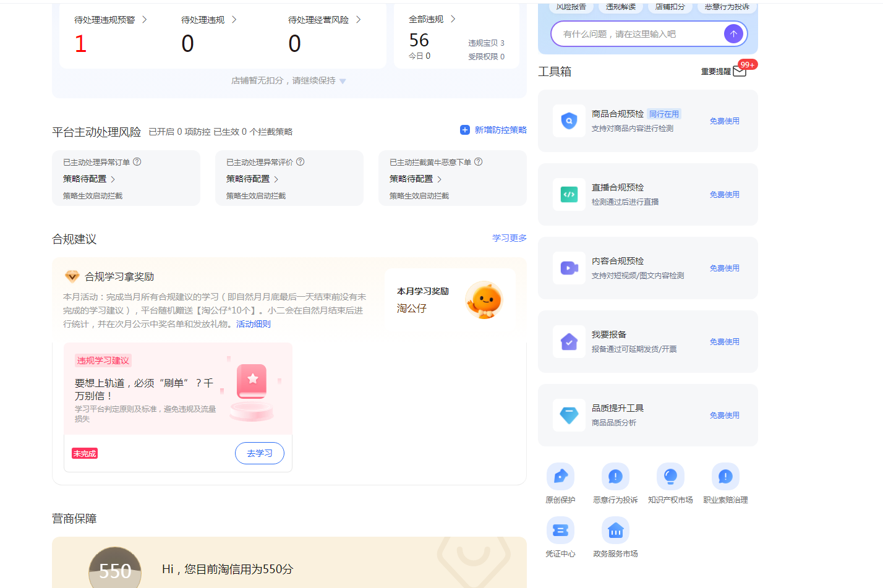Open the 学习更多 link

click(x=510, y=238)
